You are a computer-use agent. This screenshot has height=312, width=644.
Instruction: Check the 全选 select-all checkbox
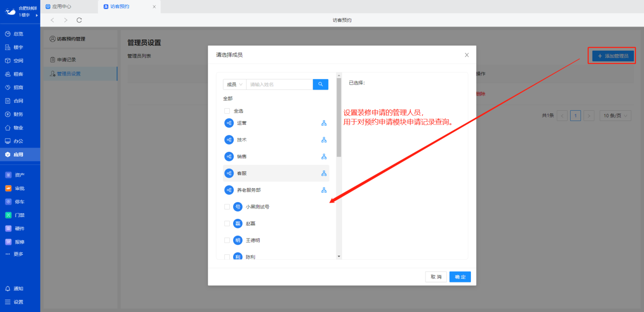pyautogui.click(x=227, y=111)
